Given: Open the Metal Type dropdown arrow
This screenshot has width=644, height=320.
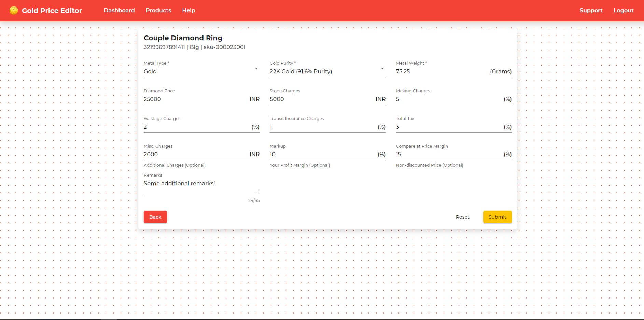Looking at the screenshot, I should tap(256, 69).
